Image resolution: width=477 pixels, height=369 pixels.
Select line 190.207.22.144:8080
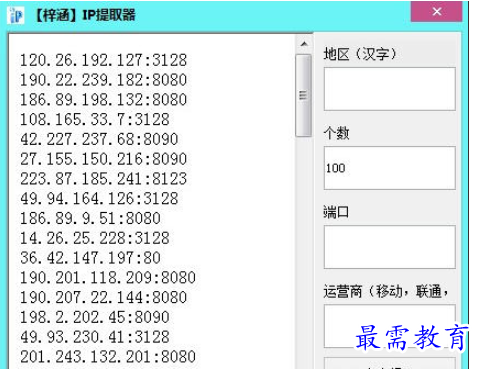coord(104,298)
